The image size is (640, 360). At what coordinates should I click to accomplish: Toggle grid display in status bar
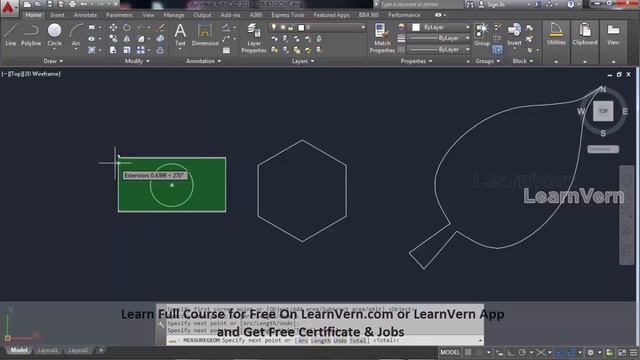468,352
